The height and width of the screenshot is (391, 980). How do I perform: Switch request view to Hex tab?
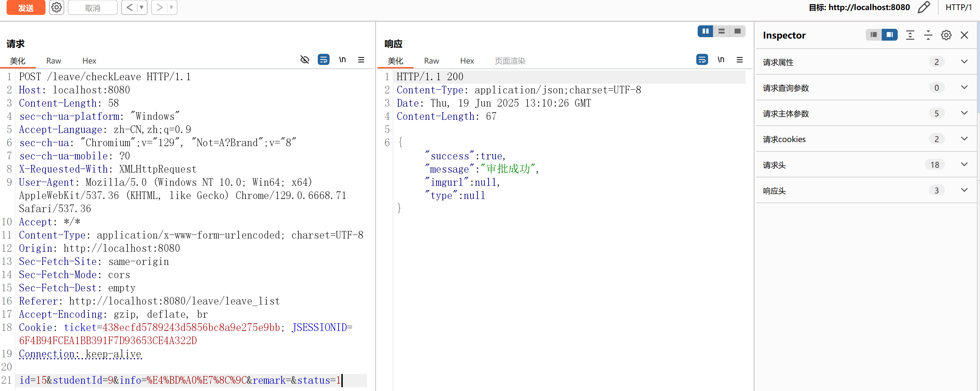[89, 60]
